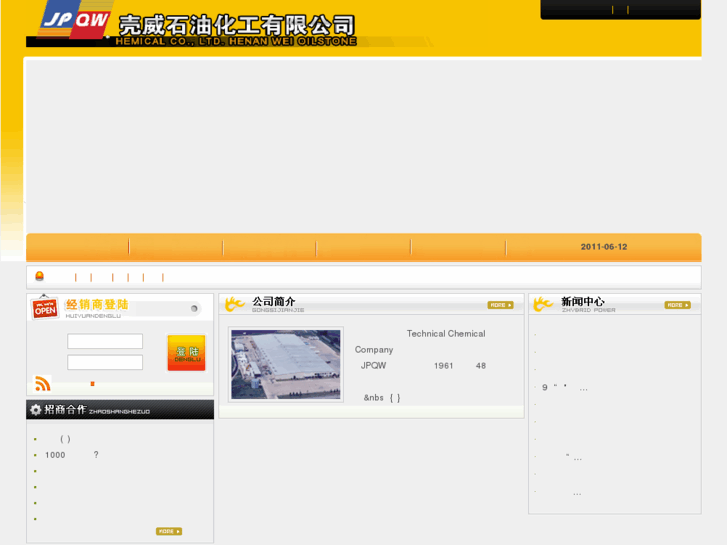
Task: Click the gear icon beside 招商合作
Action: tap(36, 410)
